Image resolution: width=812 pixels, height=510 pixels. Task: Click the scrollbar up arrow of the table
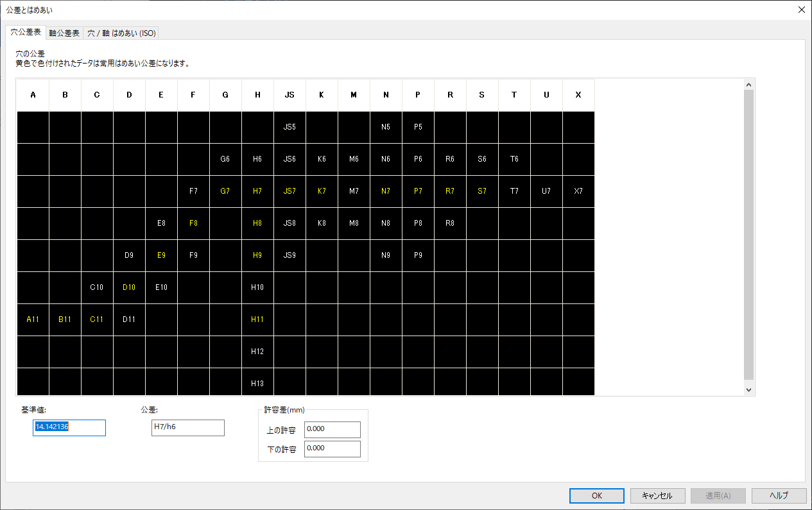pyautogui.click(x=748, y=84)
